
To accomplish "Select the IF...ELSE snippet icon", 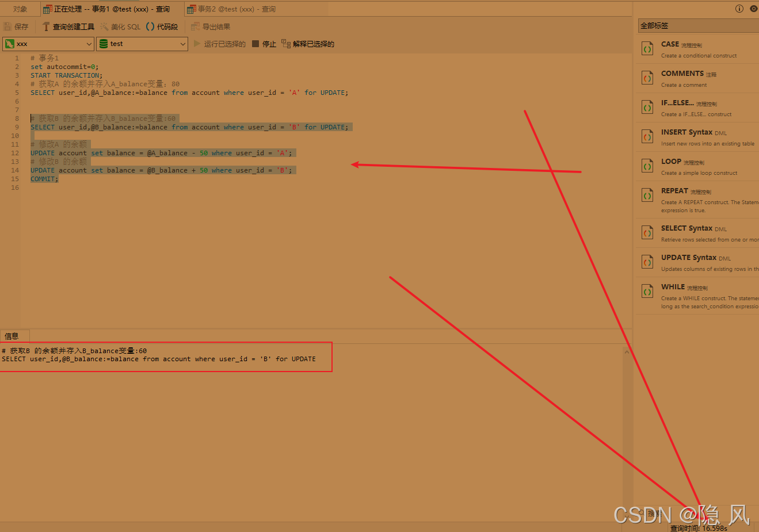I will point(647,108).
